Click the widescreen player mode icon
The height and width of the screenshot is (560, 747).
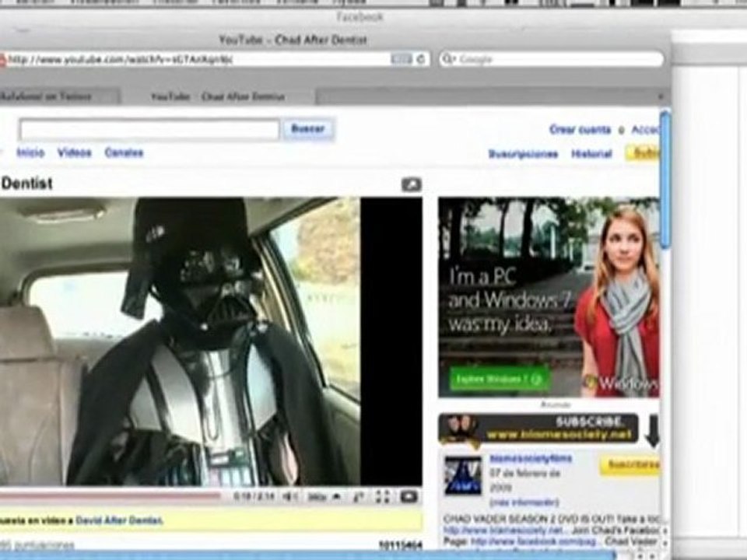click(x=409, y=497)
